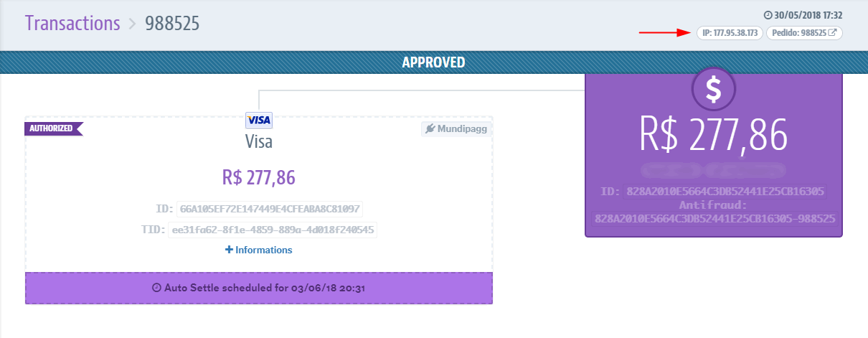Select the 30/05/2018 17:32 timestamp
868x338 pixels.
tap(808, 15)
